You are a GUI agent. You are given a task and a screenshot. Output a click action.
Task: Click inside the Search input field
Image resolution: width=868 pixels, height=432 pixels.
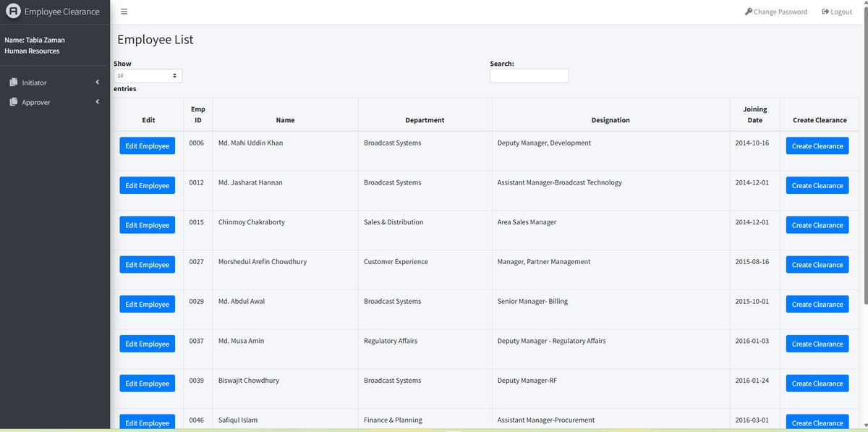pos(529,76)
